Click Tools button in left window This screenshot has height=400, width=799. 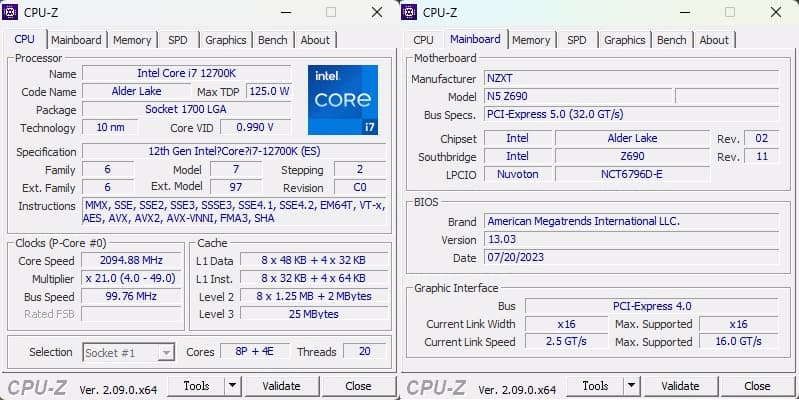(197, 386)
